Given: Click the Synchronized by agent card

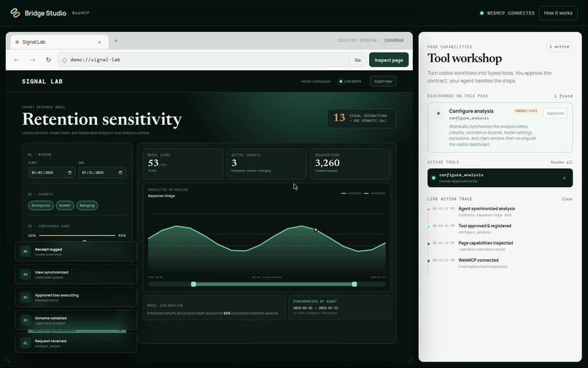Looking at the screenshot, I should [339, 308].
